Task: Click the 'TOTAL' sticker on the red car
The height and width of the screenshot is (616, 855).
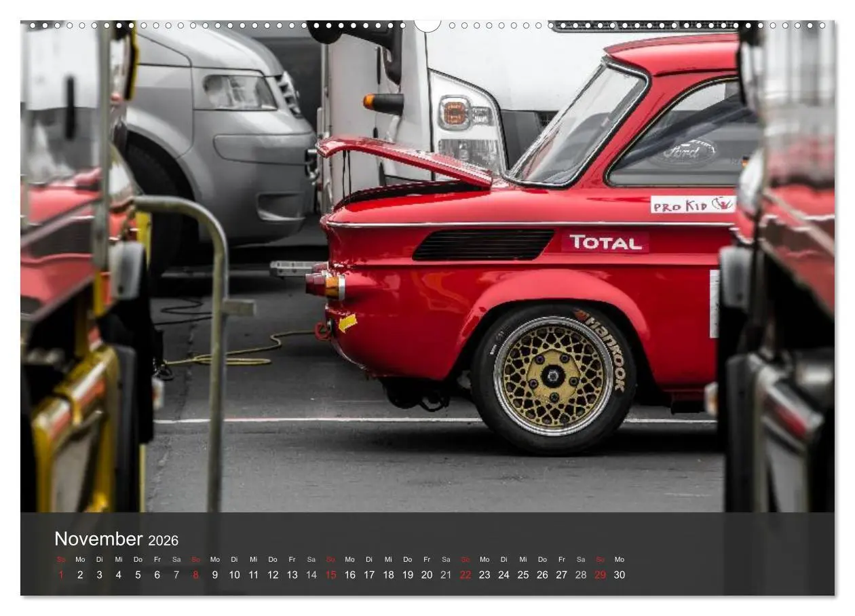Action: tap(605, 242)
